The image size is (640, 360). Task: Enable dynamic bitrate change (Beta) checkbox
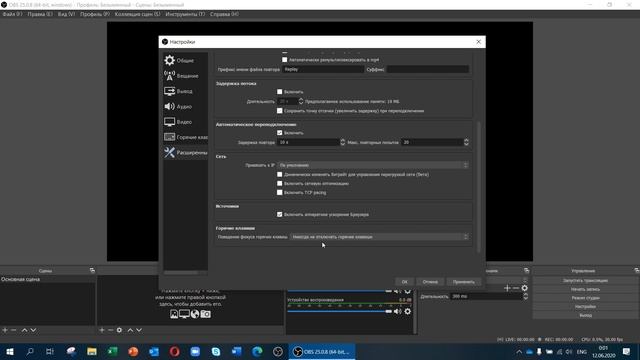tap(280, 174)
